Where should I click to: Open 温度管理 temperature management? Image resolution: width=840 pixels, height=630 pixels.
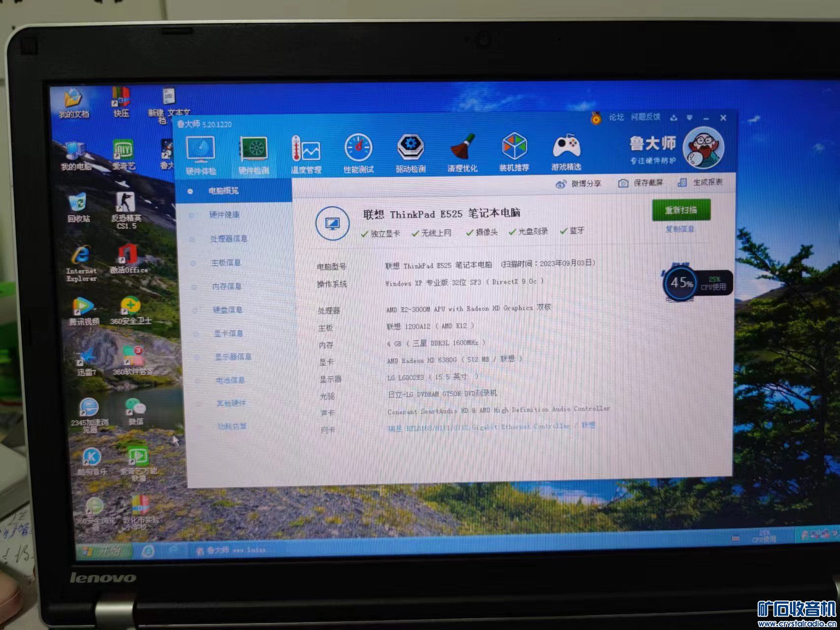pyautogui.click(x=306, y=155)
